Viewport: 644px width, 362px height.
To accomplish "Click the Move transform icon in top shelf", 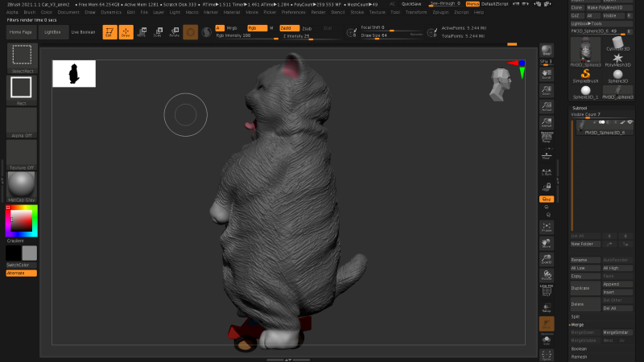I will point(142,32).
